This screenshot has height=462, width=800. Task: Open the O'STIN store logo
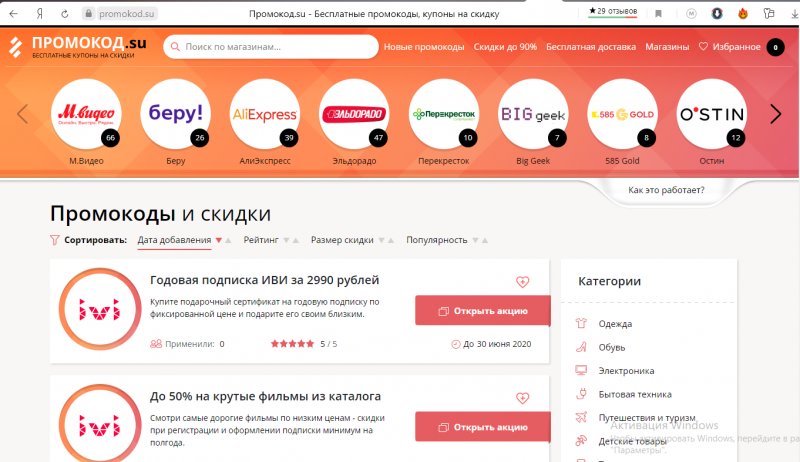tap(712, 114)
